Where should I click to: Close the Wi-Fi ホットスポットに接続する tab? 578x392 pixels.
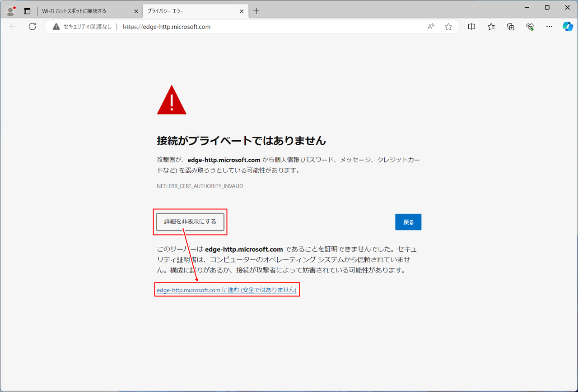tap(136, 11)
